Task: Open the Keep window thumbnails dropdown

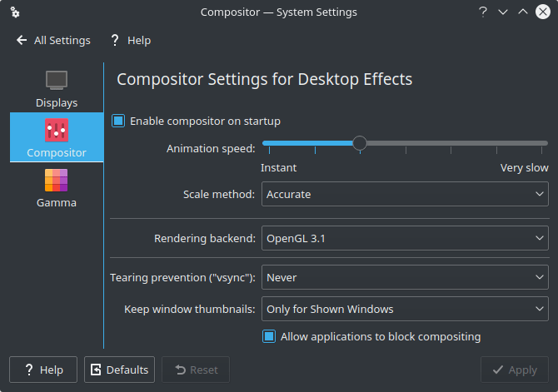Action: pyautogui.click(x=405, y=309)
